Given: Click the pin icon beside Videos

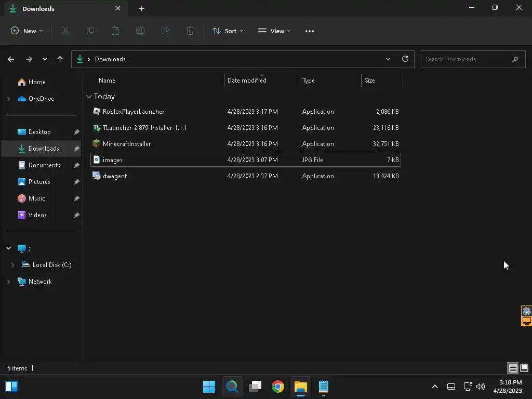Looking at the screenshot, I should 77,215.
